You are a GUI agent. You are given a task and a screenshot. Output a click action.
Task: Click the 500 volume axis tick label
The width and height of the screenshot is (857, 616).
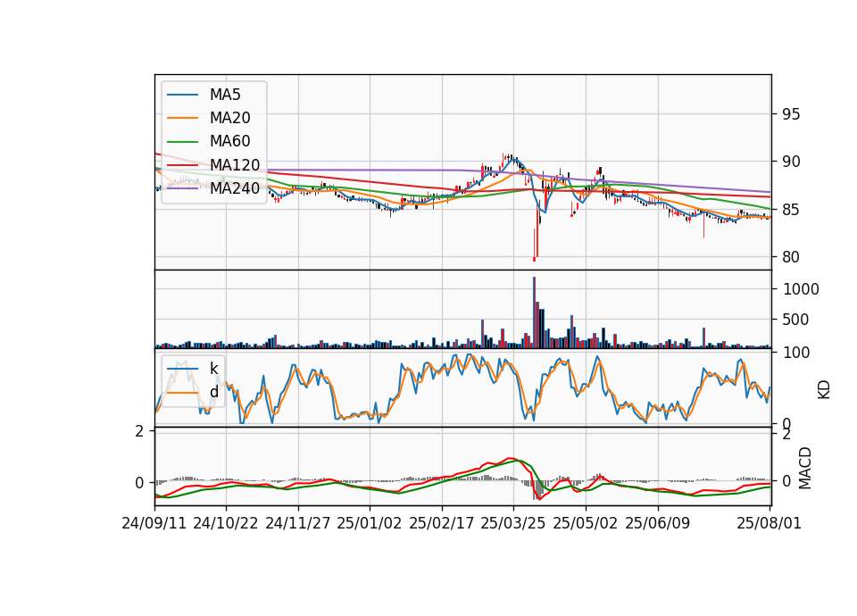tap(795, 320)
